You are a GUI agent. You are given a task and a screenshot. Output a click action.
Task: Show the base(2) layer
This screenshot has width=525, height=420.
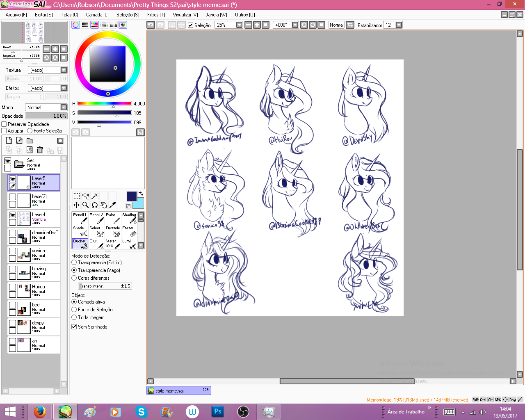(13, 197)
